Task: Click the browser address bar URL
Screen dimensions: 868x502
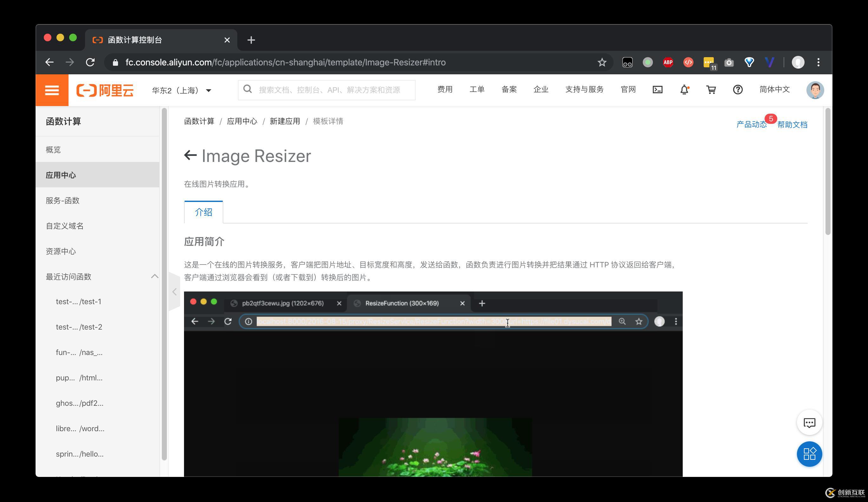Action: pos(285,63)
